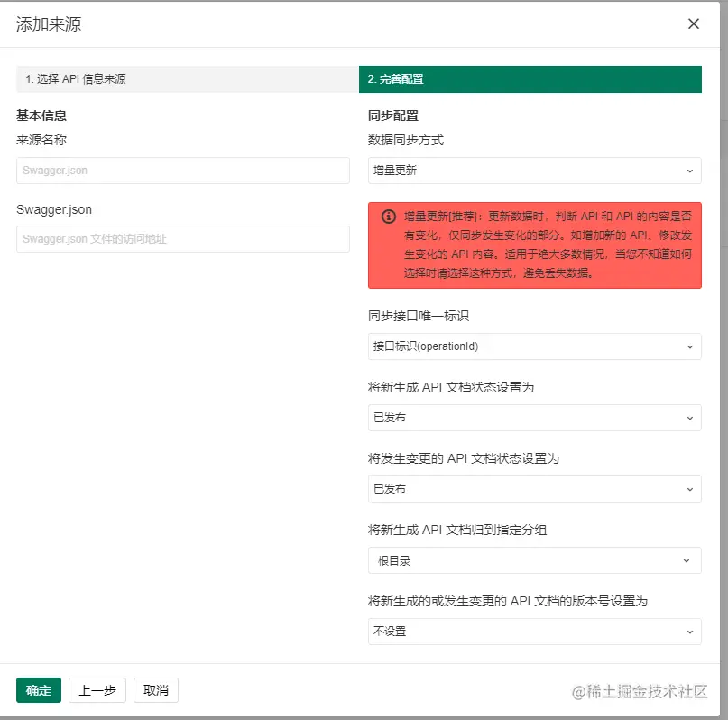This screenshot has width=728, height=720.
Task: Open the version number dropdown showing 不设置
Action: (534, 632)
